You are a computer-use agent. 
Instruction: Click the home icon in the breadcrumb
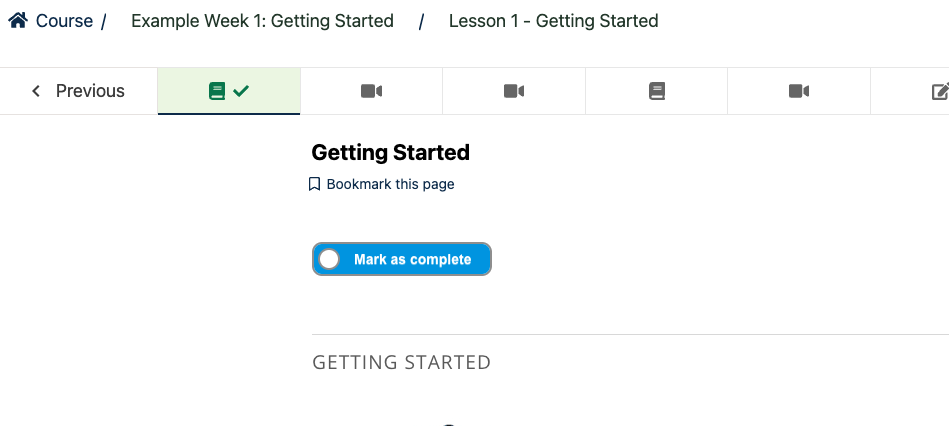[18, 21]
